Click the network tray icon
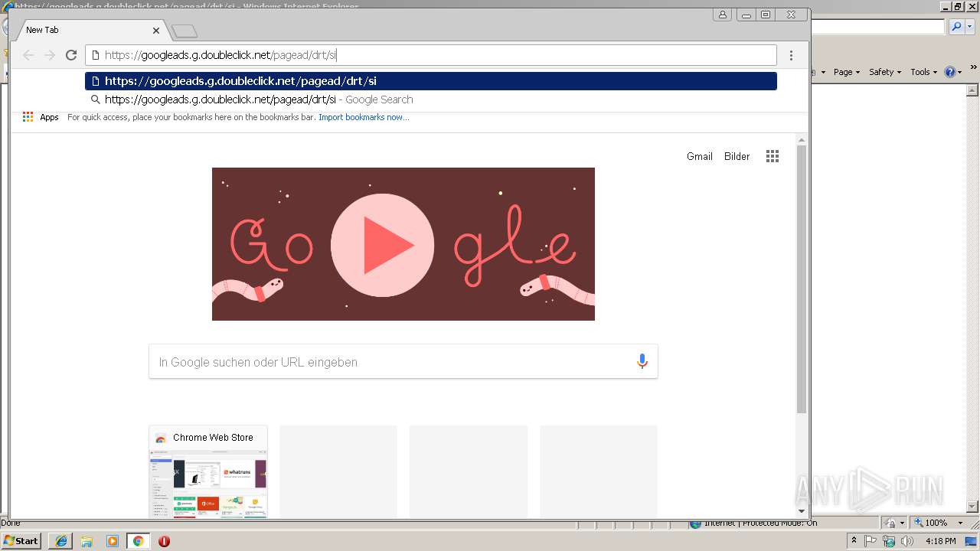980x551 pixels. 889,541
